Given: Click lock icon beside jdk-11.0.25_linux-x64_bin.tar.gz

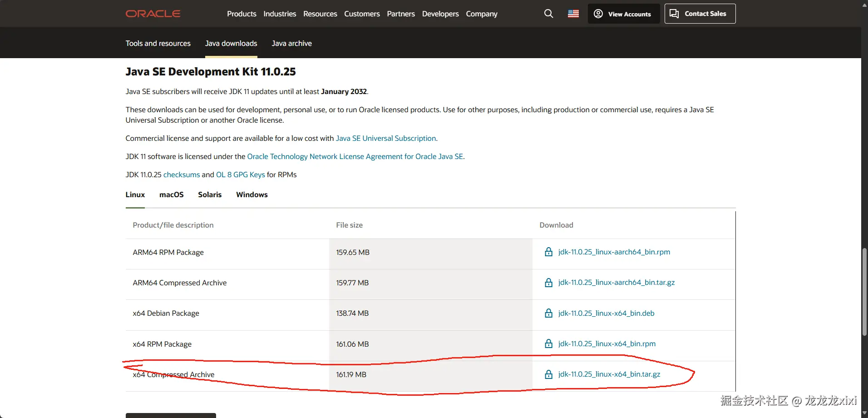Looking at the screenshot, I should tap(548, 374).
